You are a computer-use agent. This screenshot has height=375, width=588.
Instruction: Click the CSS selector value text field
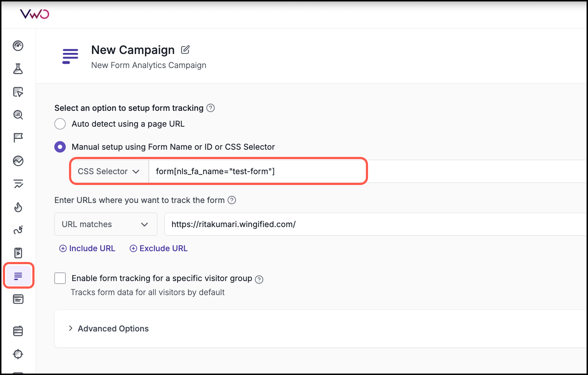pos(257,171)
